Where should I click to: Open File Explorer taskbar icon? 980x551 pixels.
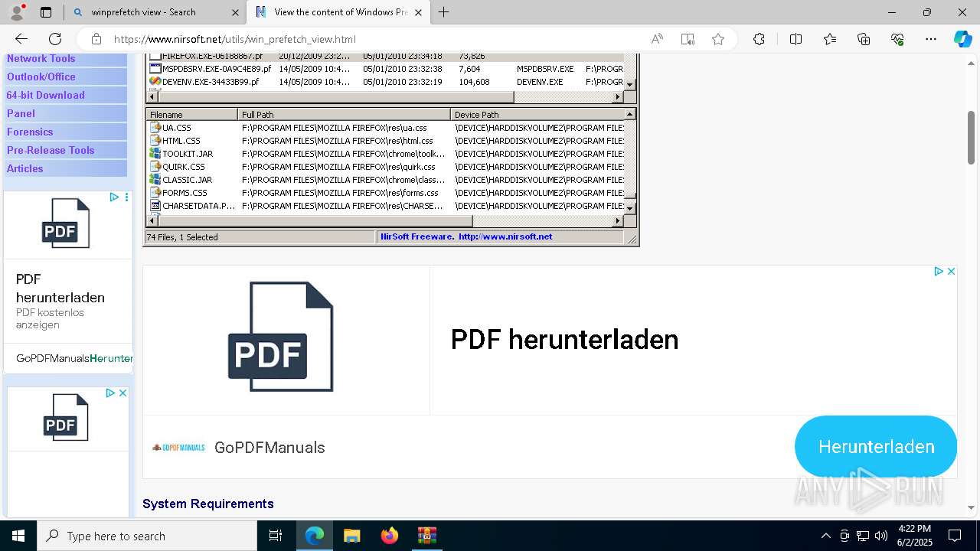[352, 536]
